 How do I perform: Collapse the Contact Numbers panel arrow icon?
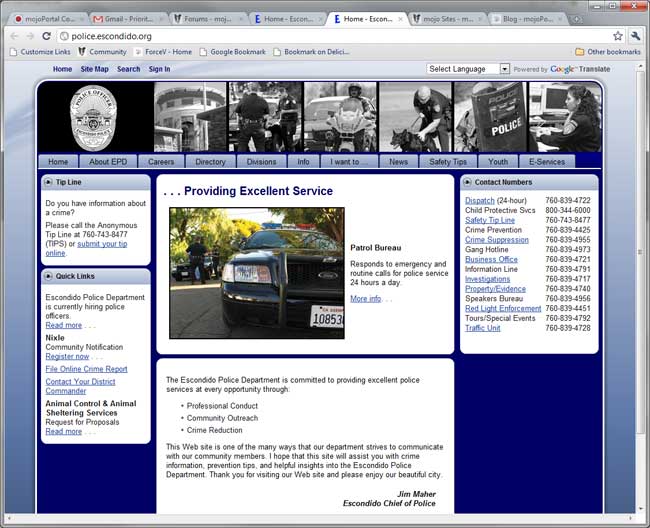(x=467, y=183)
